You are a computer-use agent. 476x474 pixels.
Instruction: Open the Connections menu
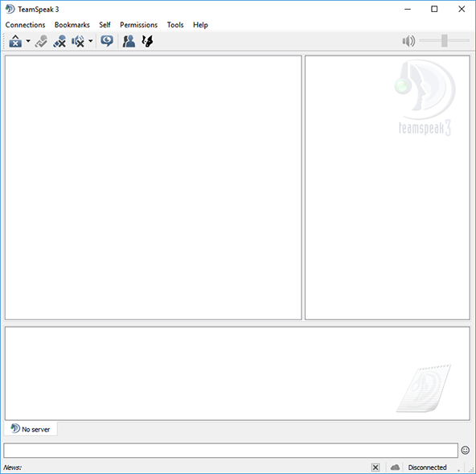point(25,25)
